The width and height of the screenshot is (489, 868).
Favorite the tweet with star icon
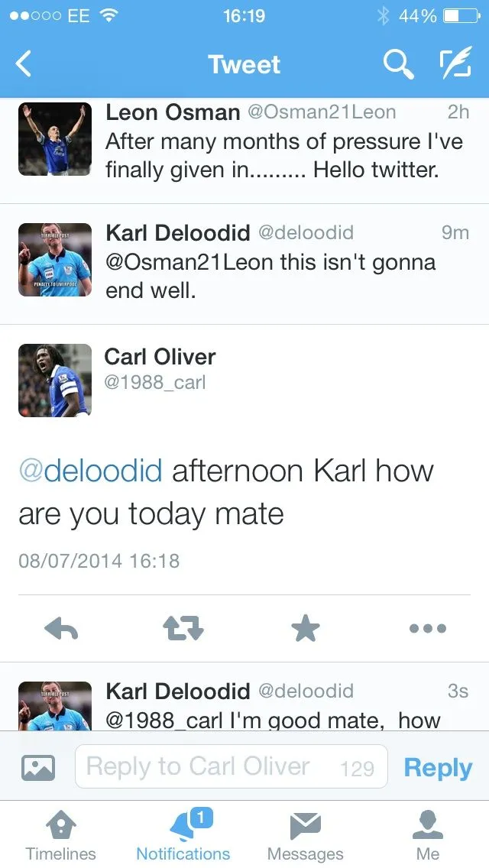306,629
